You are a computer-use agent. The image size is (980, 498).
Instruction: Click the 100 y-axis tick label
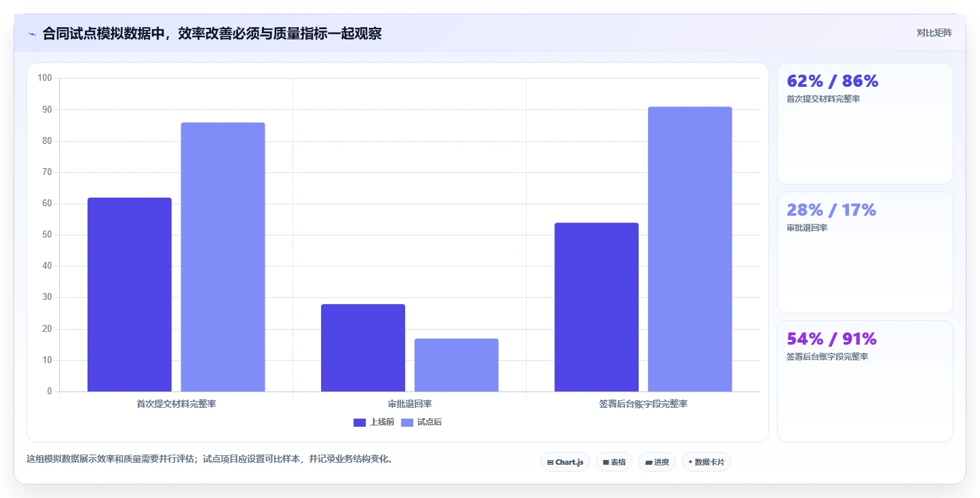point(45,78)
